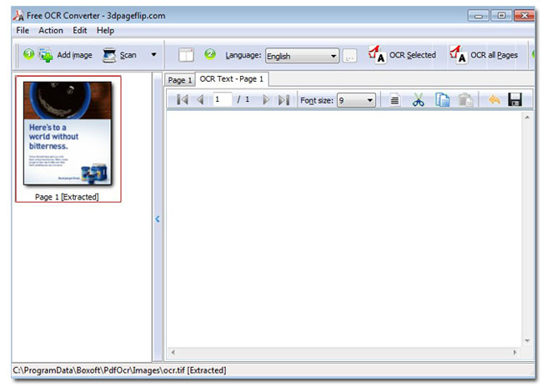542x392 pixels.
Task: Click the OCR Selected icon
Action: (x=377, y=54)
